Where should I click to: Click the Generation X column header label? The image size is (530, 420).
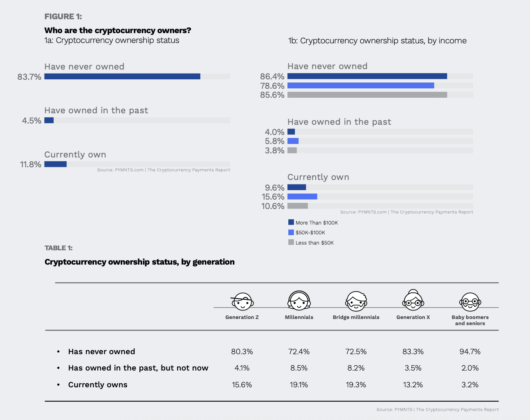pos(413,317)
